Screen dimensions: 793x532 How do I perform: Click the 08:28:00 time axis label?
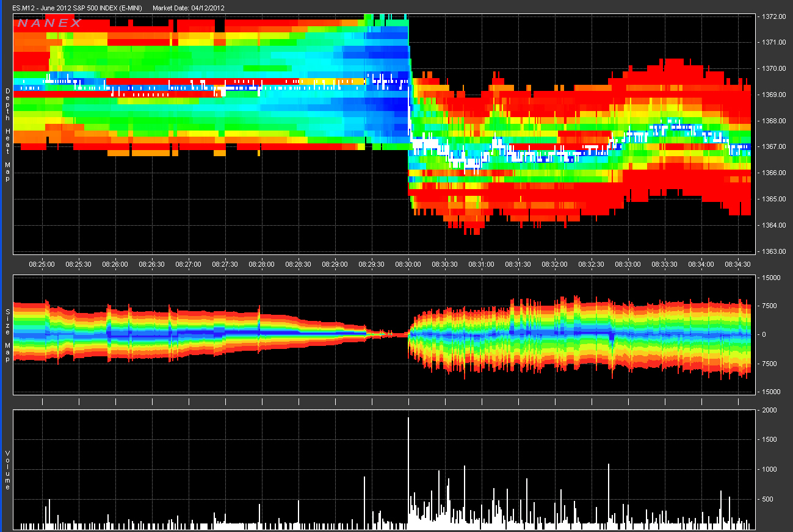(262, 264)
